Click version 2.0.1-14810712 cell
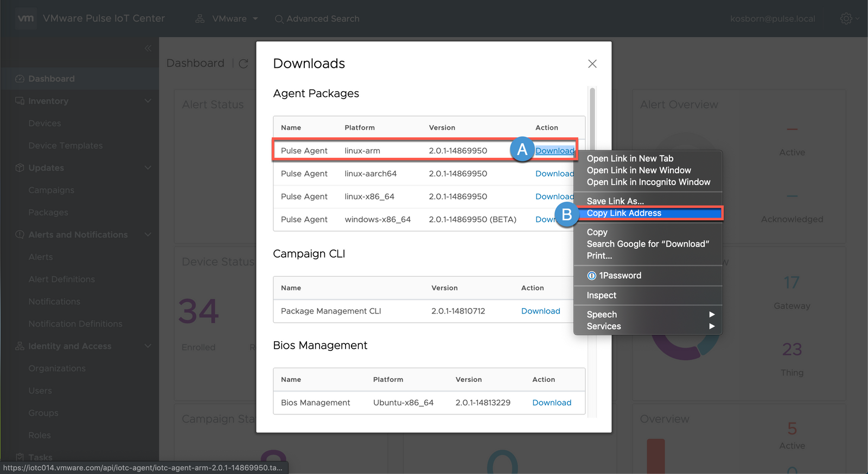Image resolution: width=868 pixels, height=474 pixels. click(458, 311)
